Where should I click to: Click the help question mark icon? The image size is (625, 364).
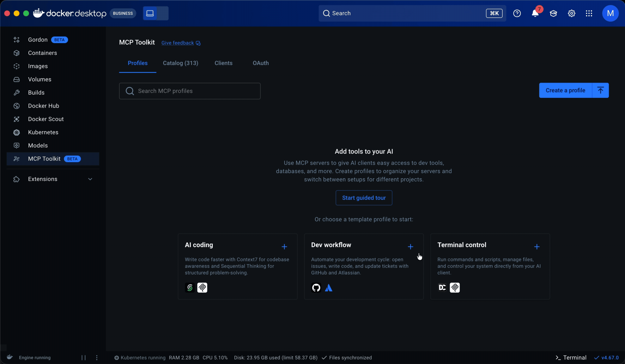click(517, 13)
